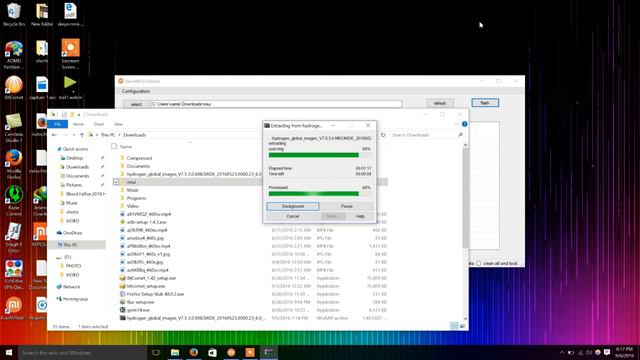The image size is (640, 360).
Task: Open the Home ribbon tab
Action: [x=78, y=124]
